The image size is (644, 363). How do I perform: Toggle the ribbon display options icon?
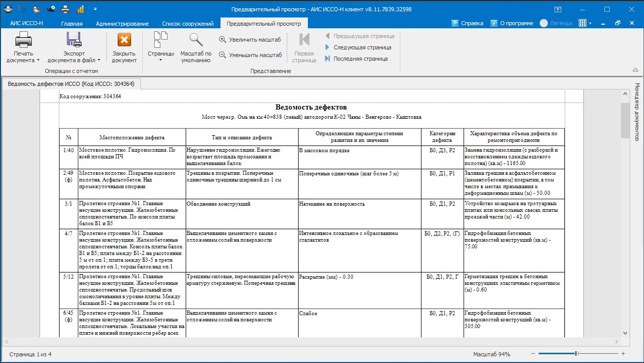pos(558,9)
